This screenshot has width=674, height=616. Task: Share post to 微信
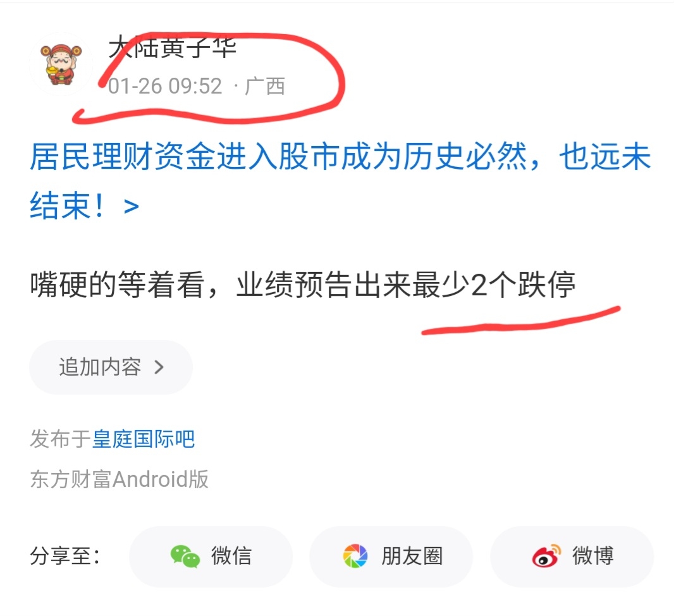[x=211, y=557]
